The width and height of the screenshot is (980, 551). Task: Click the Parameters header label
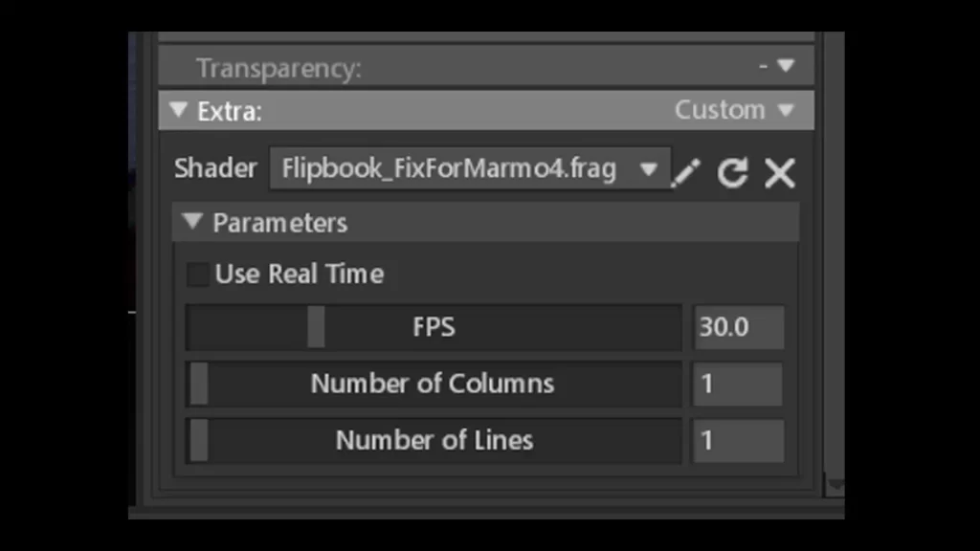pos(279,223)
